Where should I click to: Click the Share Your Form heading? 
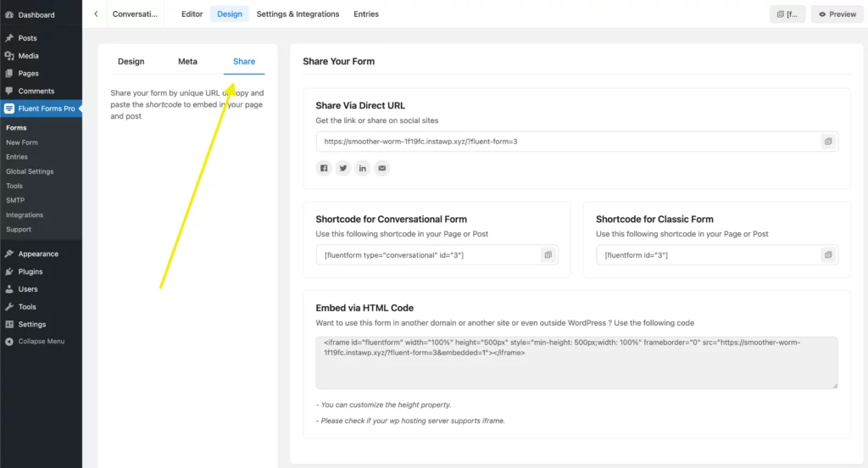pyautogui.click(x=339, y=62)
